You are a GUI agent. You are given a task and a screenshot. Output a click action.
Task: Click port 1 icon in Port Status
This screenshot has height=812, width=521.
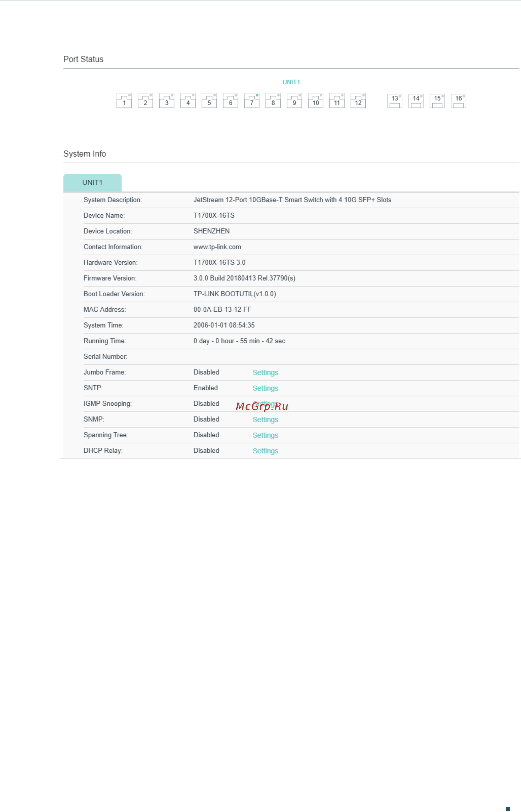coord(124,100)
